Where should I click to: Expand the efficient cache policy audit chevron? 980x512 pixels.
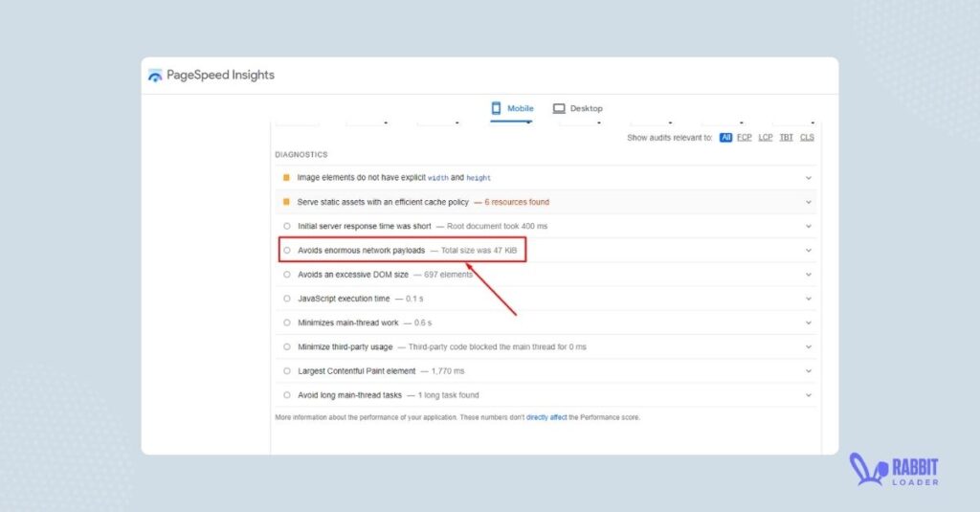(808, 203)
